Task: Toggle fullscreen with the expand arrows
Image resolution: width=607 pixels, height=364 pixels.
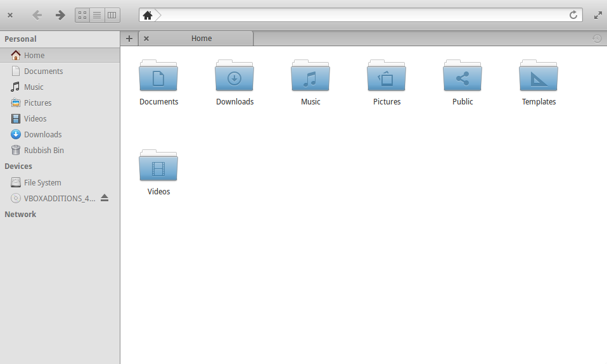Action: (598, 15)
